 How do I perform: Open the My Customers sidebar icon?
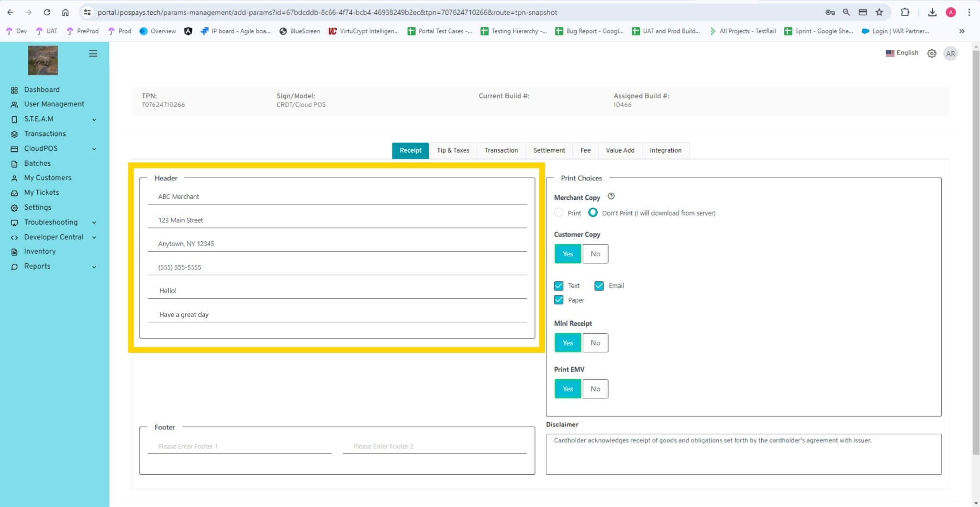14,178
